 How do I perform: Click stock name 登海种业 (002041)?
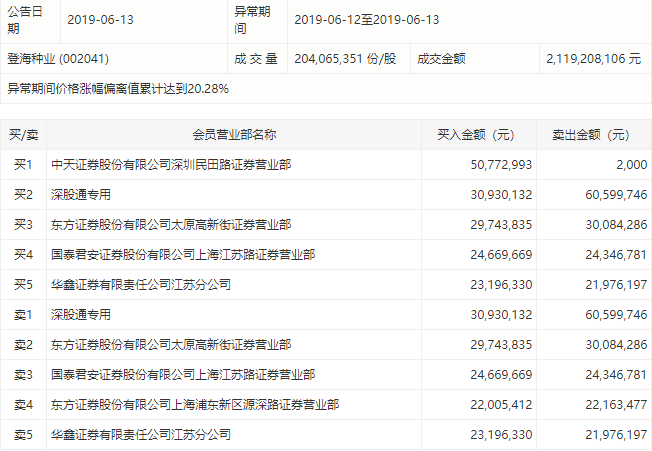(x=58, y=59)
